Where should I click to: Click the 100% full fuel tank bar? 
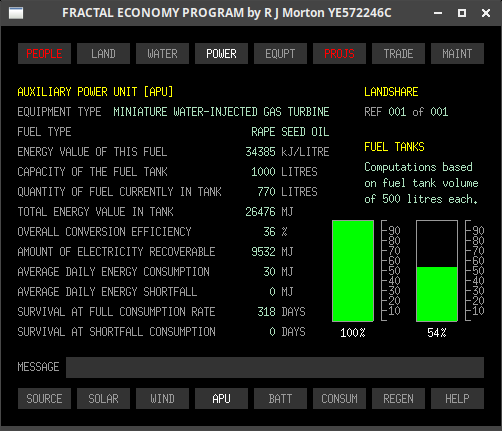click(x=353, y=271)
